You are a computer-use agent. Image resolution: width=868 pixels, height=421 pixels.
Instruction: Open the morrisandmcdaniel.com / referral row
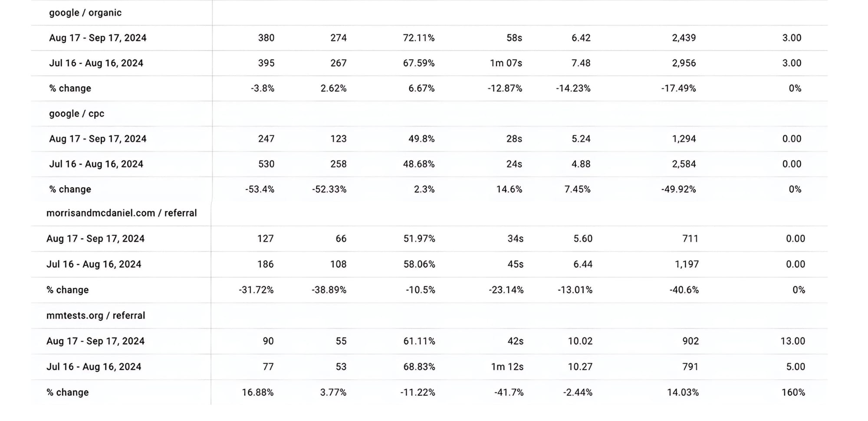(122, 213)
